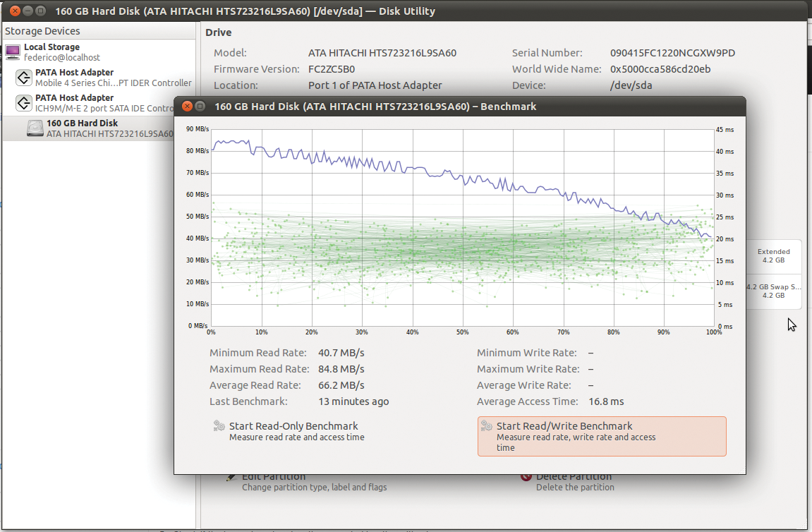This screenshot has height=532, width=812.
Task: Click the Delete Partition red icon
Action: click(x=526, y=478)
